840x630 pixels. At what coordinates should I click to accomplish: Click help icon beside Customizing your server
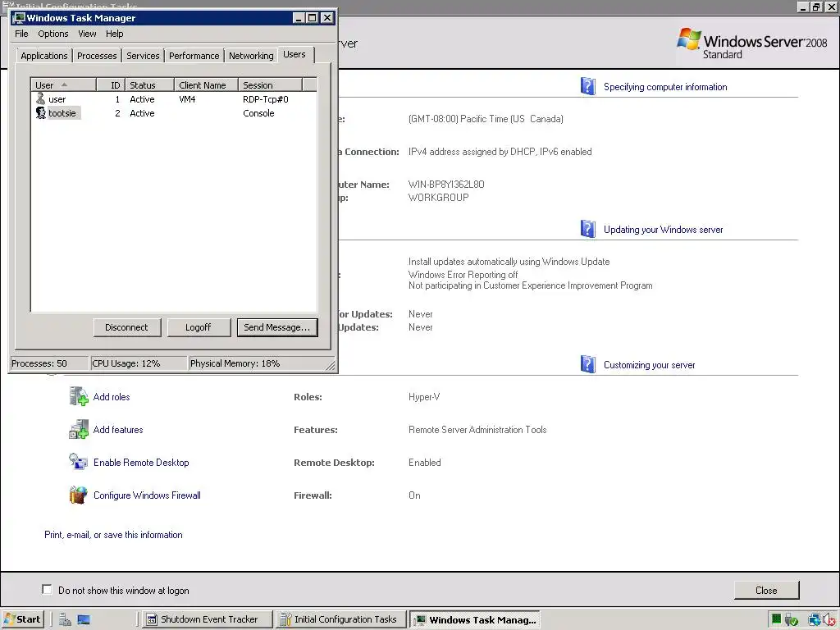point(587,364)
